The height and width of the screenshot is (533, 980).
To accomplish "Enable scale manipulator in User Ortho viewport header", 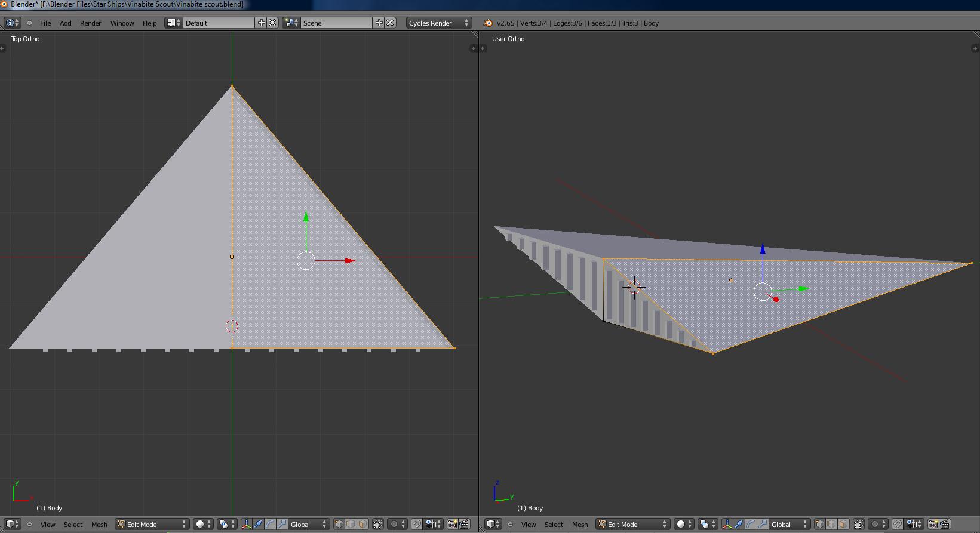I will (763, 524).
